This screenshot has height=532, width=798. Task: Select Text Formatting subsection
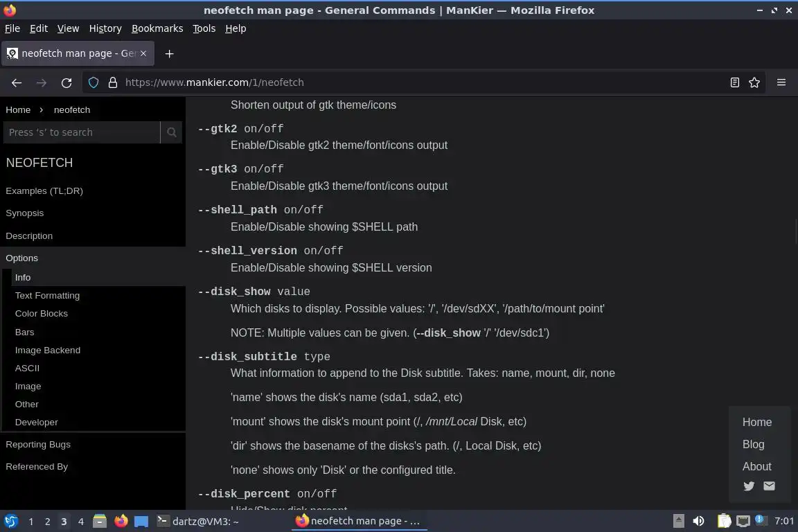[x=47, y=296]
